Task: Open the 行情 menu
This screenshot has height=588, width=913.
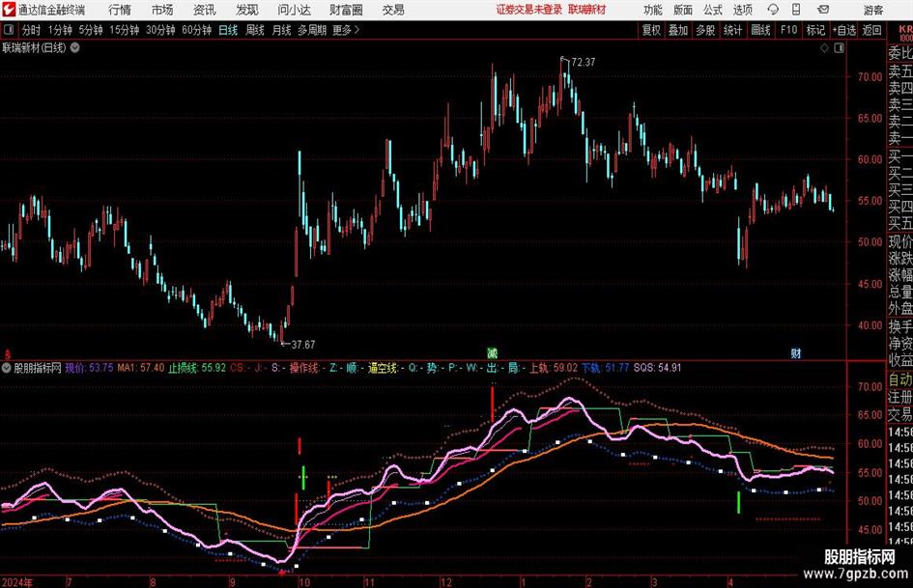Action: (120, 10)
